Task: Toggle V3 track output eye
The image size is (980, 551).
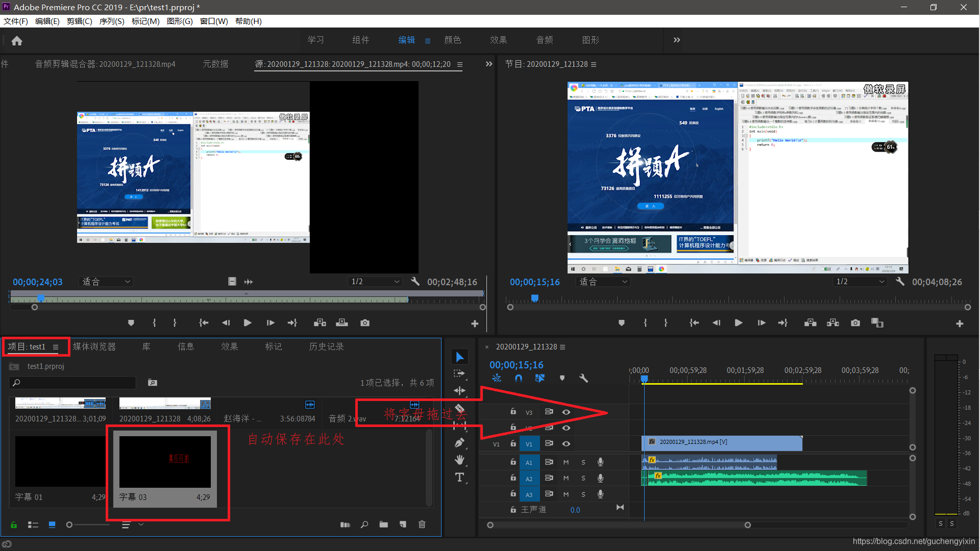Action: pos(567,412)
